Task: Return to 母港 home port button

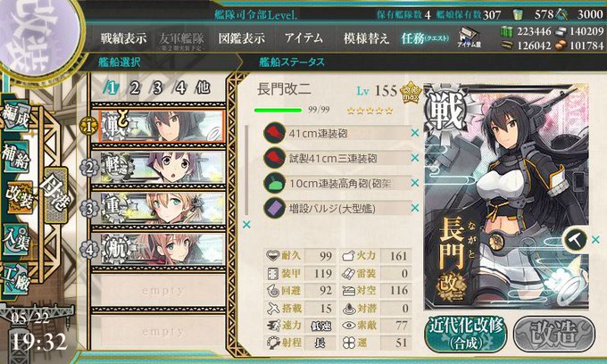Action: pyautogui.click(x=56, y=195)
